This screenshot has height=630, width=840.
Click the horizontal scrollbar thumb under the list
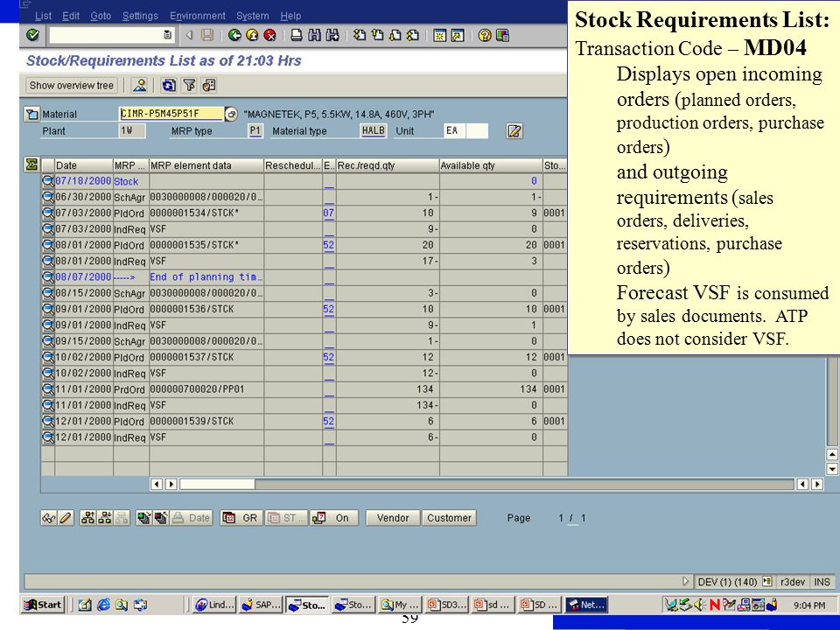(x=217, y=484)
